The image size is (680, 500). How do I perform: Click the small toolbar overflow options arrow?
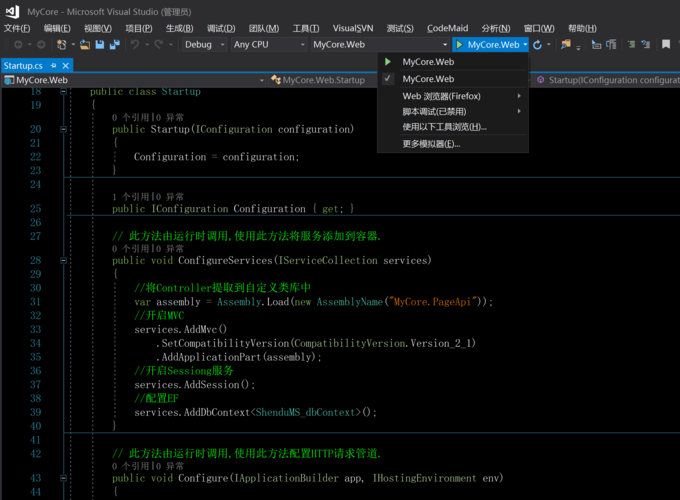tap(579, 46)
